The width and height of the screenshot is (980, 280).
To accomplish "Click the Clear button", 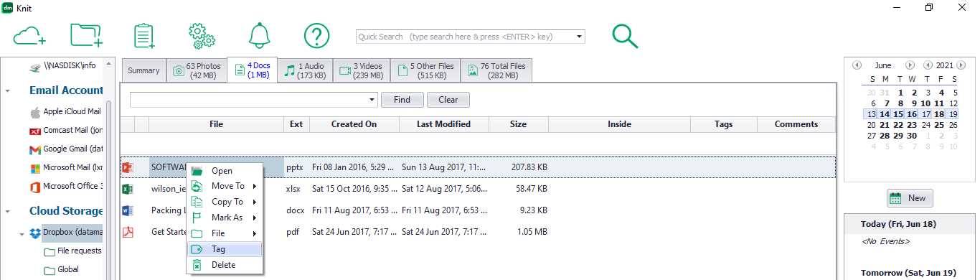I will [448, 100].
